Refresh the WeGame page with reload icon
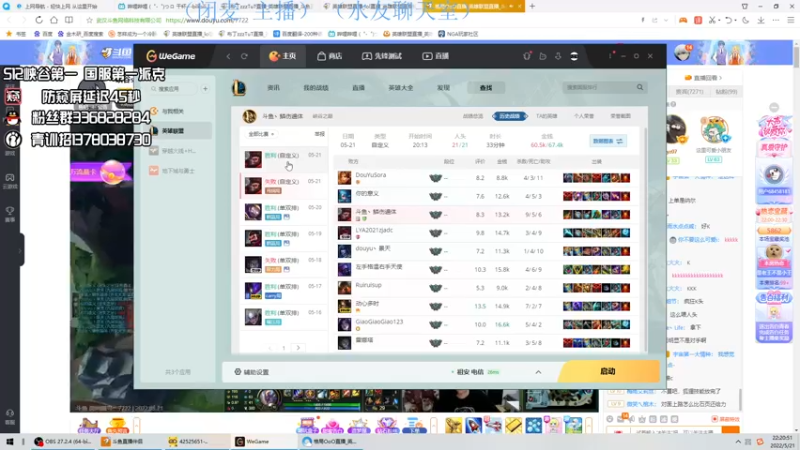 (244, 56)
